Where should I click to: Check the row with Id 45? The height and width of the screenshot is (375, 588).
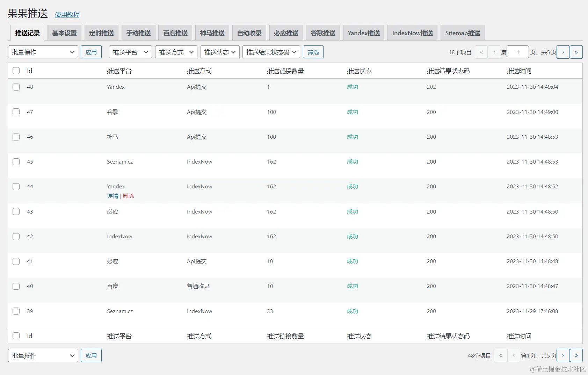(16, 161)
